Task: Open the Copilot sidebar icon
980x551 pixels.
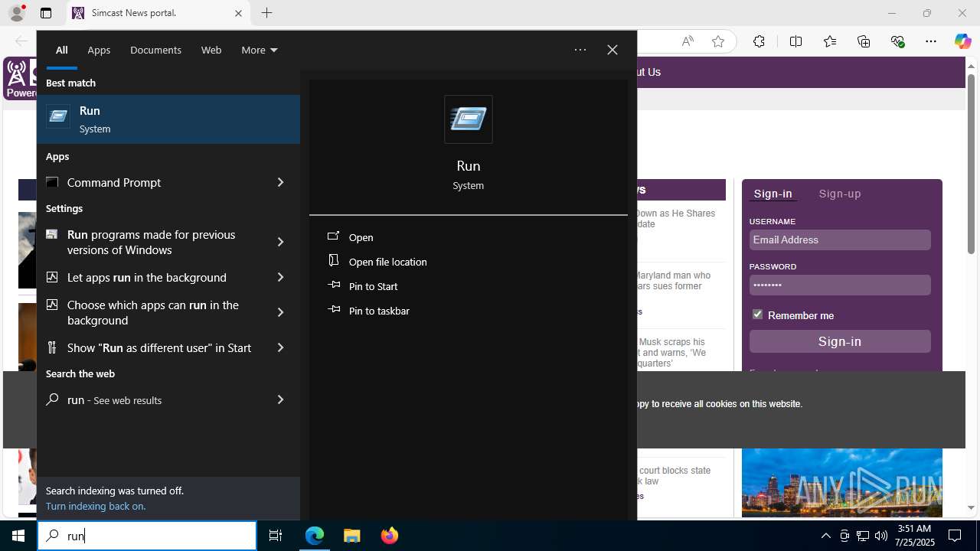Action: tap(962, 41)
